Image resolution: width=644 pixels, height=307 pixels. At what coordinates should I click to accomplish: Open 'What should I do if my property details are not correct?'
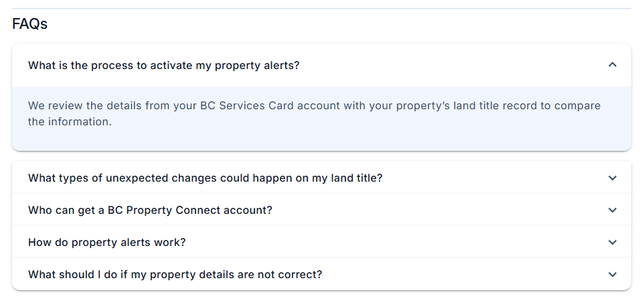tap(175, 274)
